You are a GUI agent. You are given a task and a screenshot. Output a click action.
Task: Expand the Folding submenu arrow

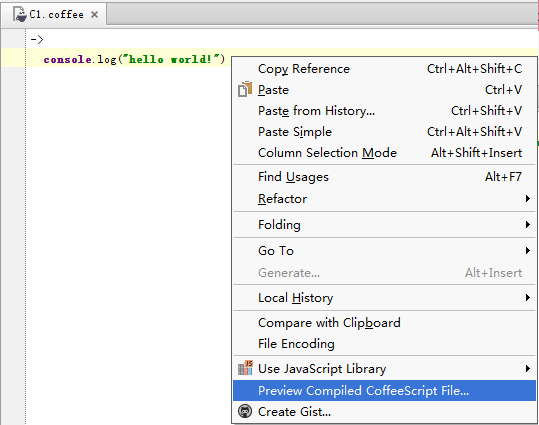click(528, 225)
